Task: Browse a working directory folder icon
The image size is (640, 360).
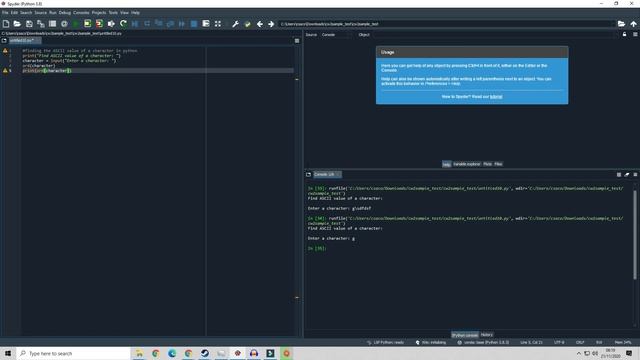Action: click(x=621, y=24)
